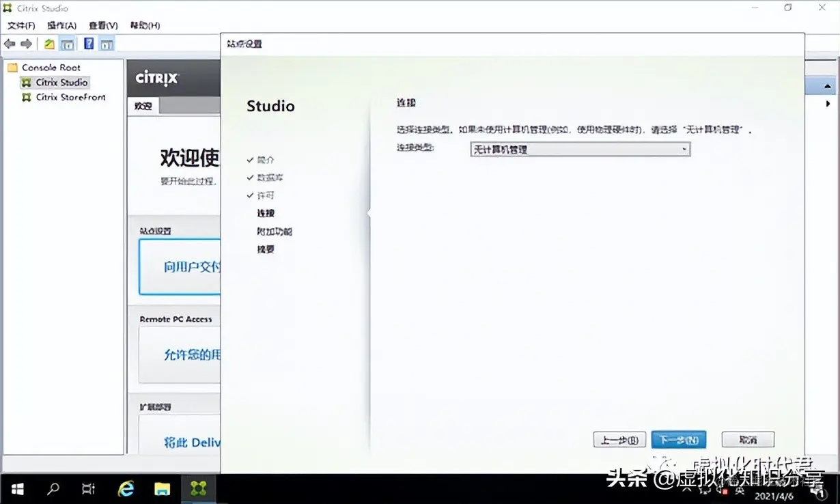
Task: Open the 文件(F) menu
Action: 21,25
